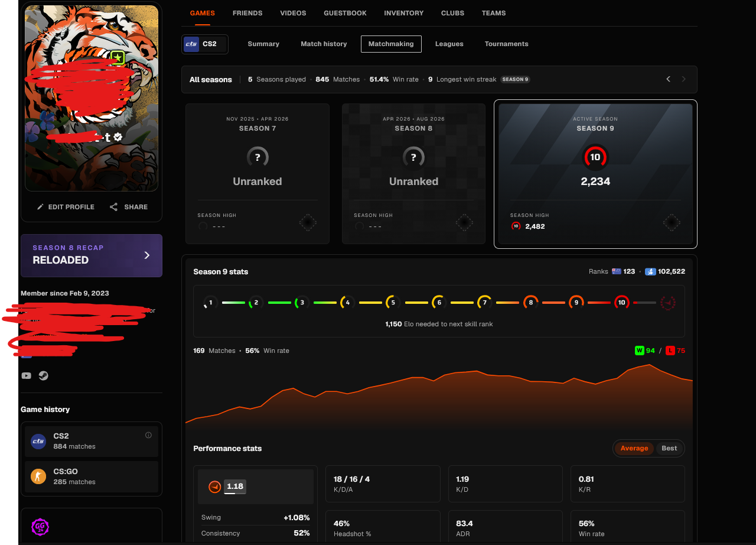Screen dimensions: 756x545
Task: Switch to the Summary sub-tab
Action: click(263, 44)
